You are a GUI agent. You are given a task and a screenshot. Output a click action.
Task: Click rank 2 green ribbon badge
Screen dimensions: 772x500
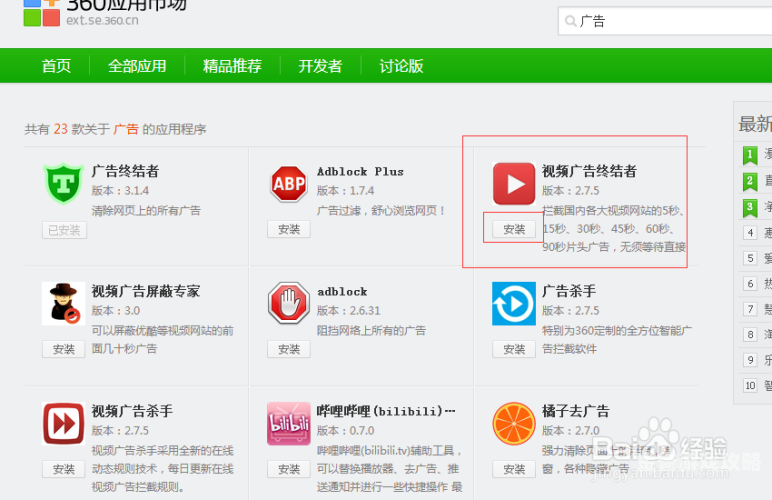click(x=750, y=182)
